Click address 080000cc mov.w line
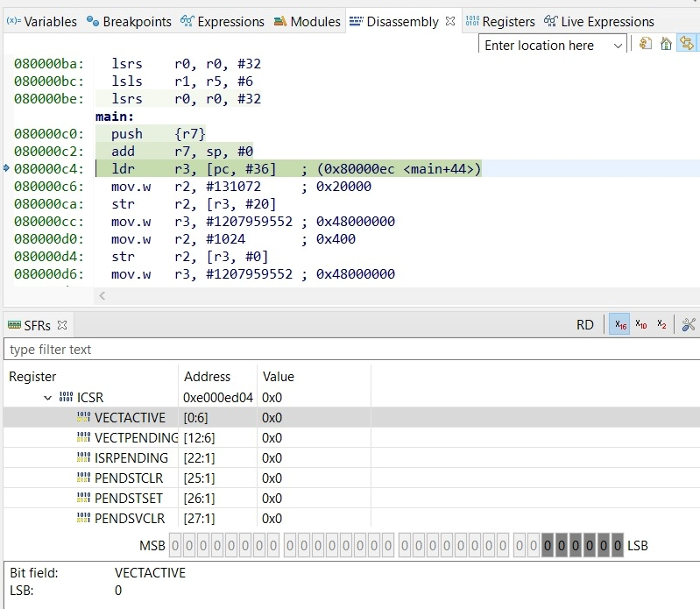 pyautogui.click(x=49, y=222)
